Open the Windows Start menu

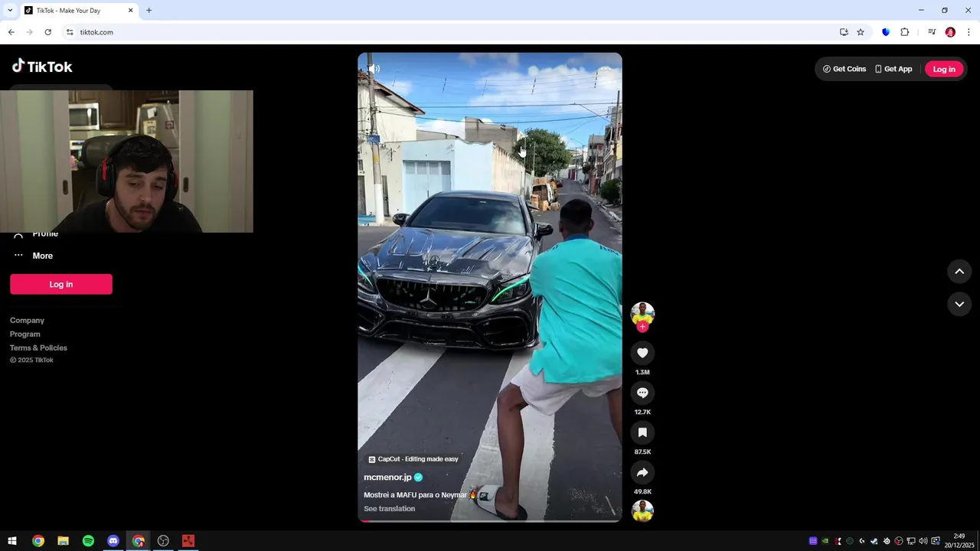point(12,541)
